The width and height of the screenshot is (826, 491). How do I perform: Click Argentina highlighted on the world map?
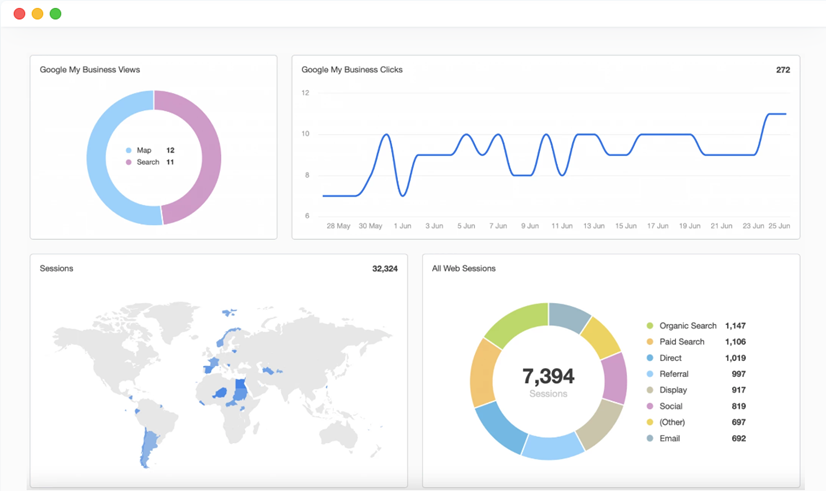[148, 448]
